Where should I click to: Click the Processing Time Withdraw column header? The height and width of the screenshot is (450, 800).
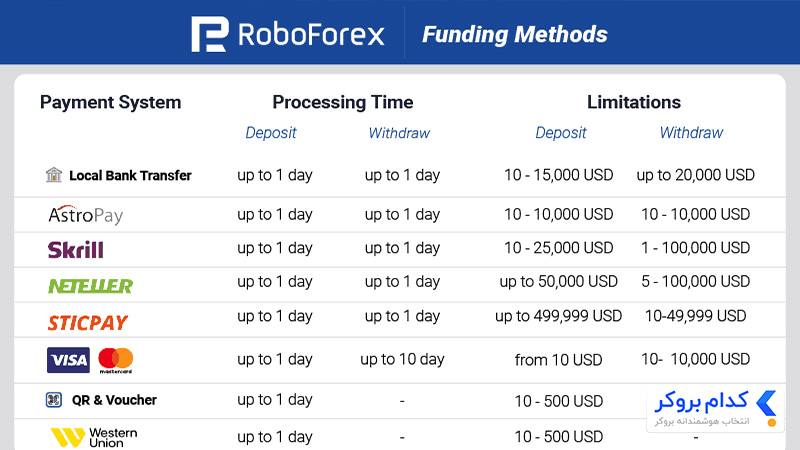(399, 133)
